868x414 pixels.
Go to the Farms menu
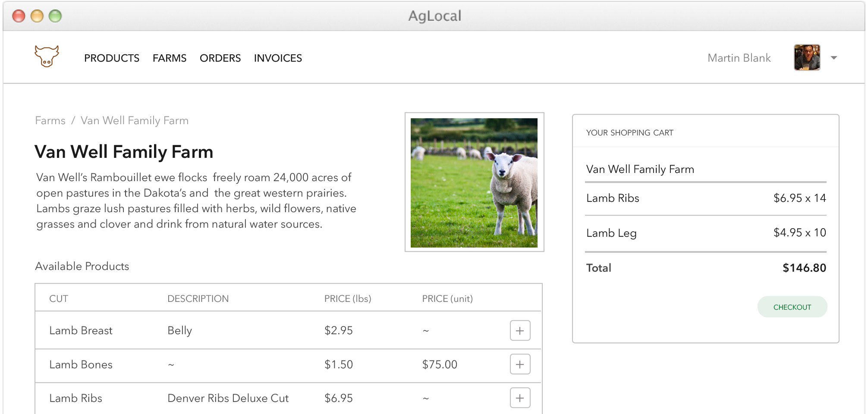[170, 58]
